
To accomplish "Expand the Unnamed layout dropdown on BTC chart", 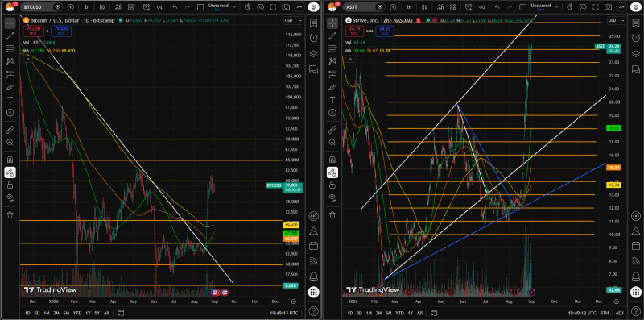I will 234,7.
